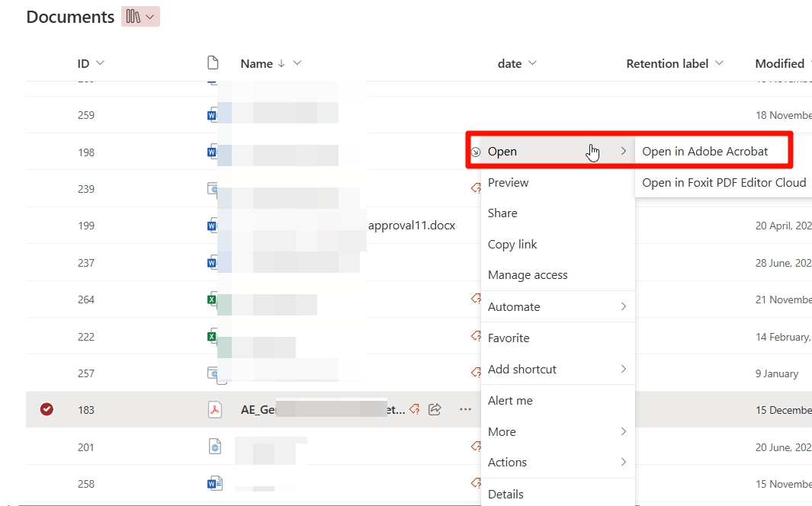Open the PDF file icon for item 183

tap(214, 409)
